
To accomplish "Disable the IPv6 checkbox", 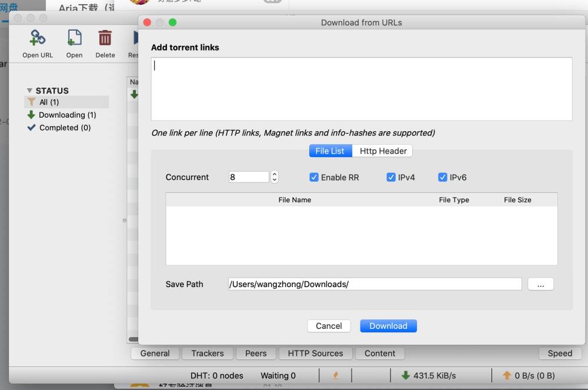I will [x=443, y=177].
